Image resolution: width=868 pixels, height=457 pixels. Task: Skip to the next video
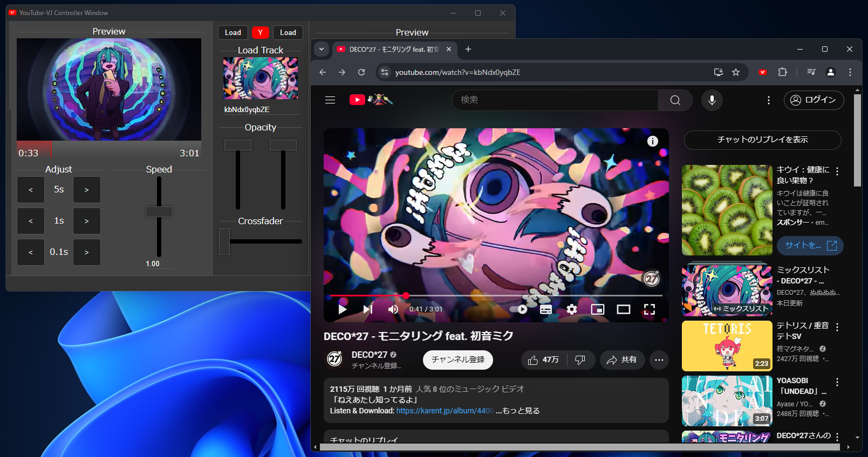point(368,309)
